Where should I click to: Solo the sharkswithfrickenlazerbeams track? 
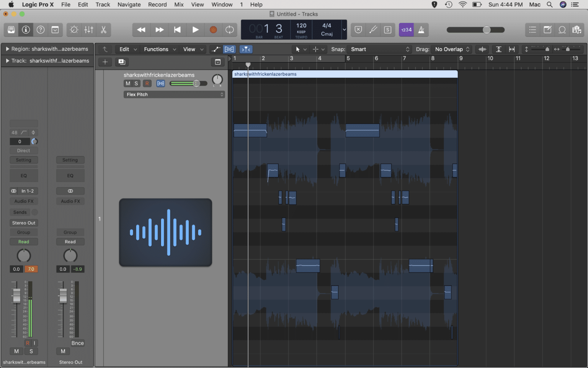pyautogui.click(x=137, y=83)
